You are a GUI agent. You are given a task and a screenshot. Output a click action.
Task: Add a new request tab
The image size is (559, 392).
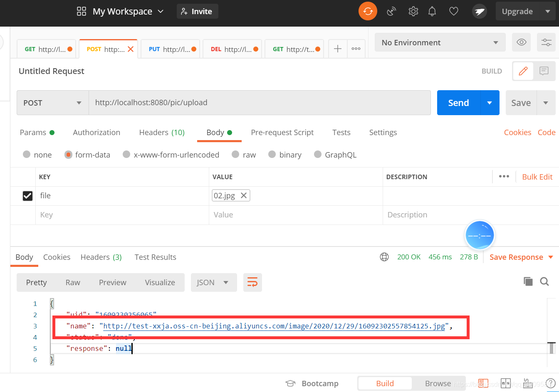point(338,49)
